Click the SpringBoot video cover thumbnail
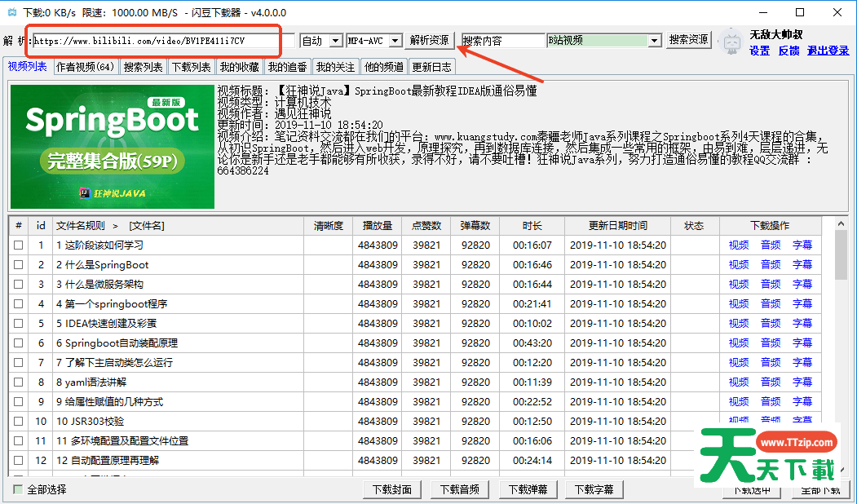The width and height of the screenshot is (857, 504). click(113, 147)
